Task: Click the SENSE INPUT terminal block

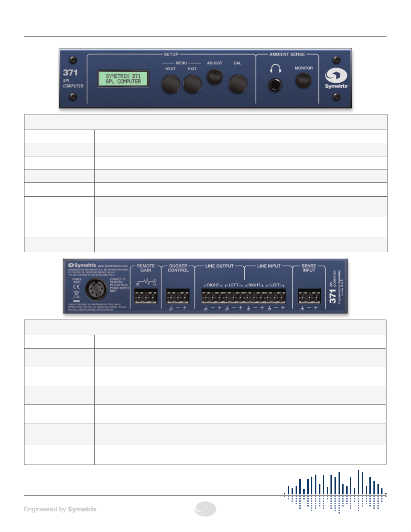Action: pos(309,296)
